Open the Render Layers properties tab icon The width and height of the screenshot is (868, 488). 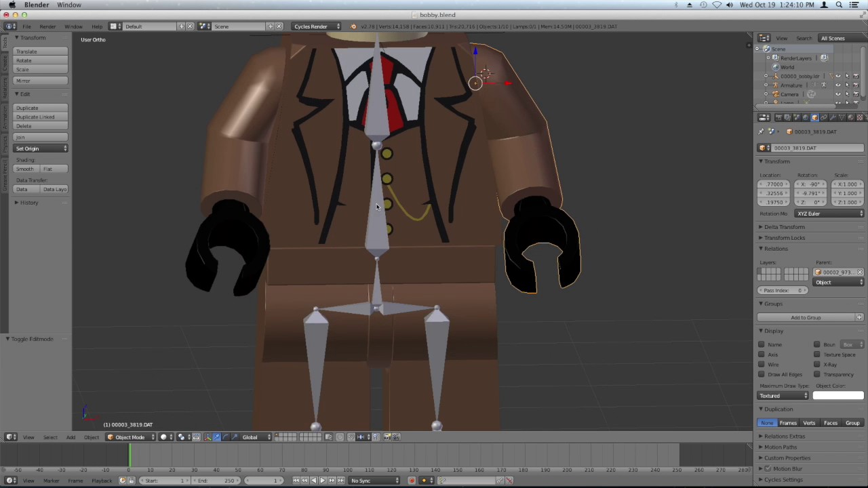click(787, 117)
